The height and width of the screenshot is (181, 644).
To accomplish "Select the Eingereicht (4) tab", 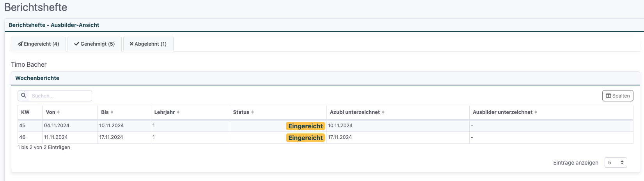I will pyautogui.click(x=38, y=44).
